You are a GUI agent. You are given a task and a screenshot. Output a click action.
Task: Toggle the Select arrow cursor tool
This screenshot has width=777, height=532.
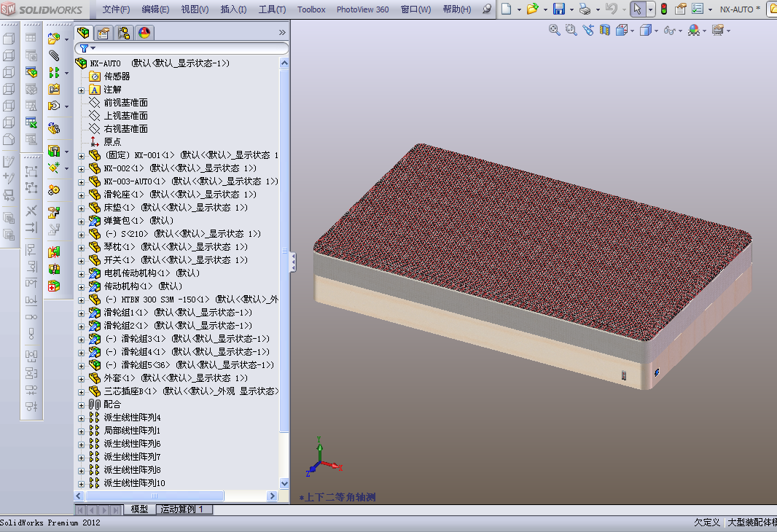[637, 9]
